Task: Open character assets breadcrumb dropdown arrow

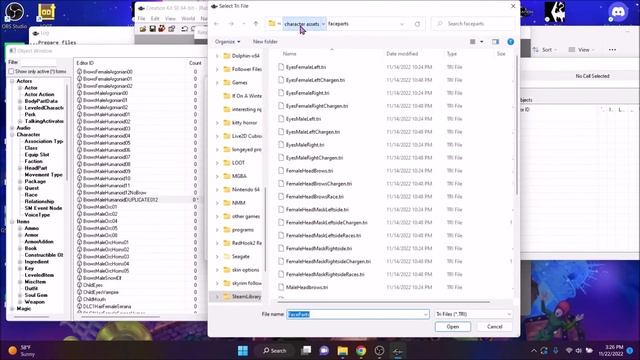Action: coord(323,24)
